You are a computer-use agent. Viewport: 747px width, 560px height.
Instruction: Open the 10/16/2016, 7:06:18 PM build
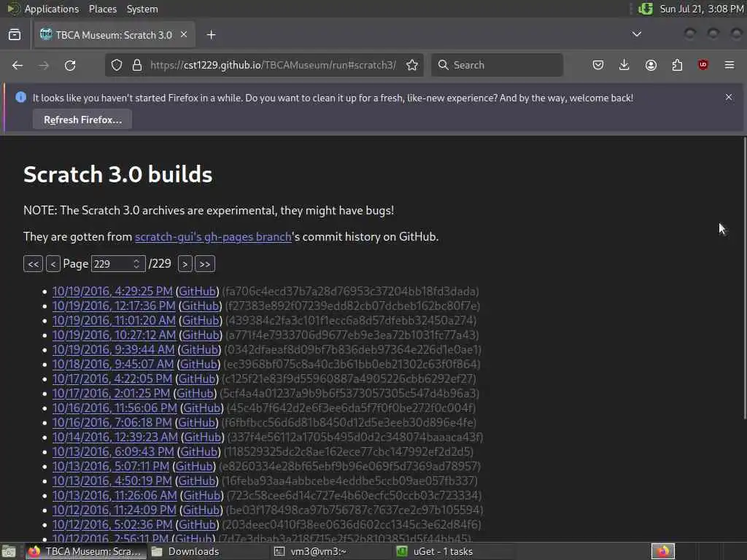click(x=112, y=422)
